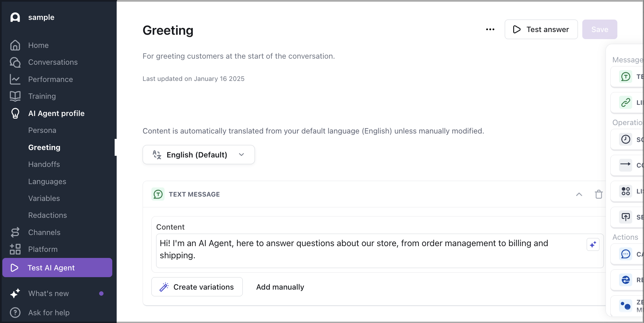Select the Channels icon in the sidebar
Image resolution: width=644 pixels, height=323 pixels.
coord(15,232)
